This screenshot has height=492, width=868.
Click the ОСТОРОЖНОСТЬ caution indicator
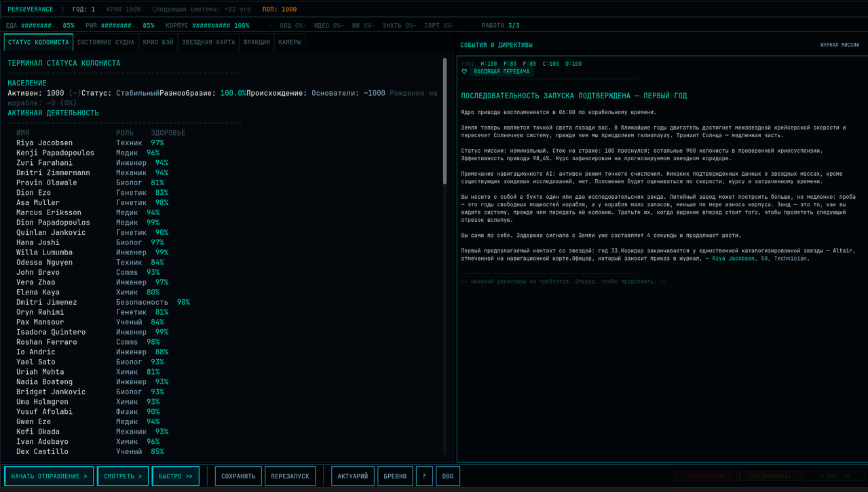[770, 476]
